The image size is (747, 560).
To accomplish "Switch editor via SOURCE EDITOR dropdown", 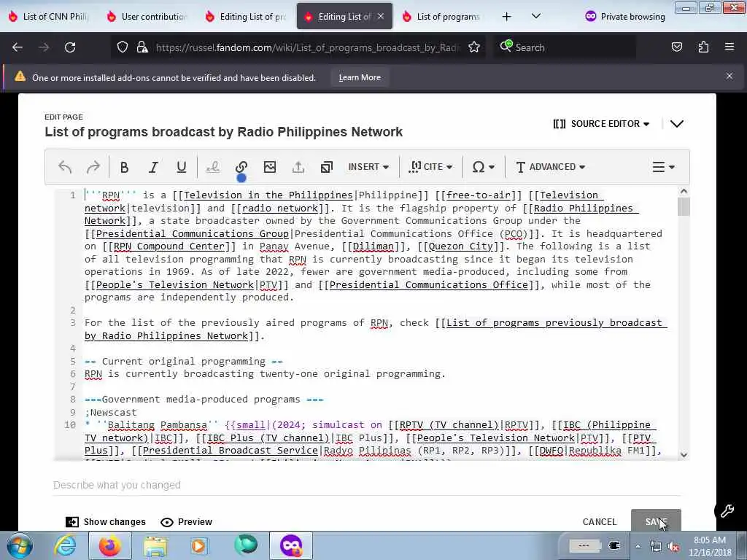I will [601, 124].
